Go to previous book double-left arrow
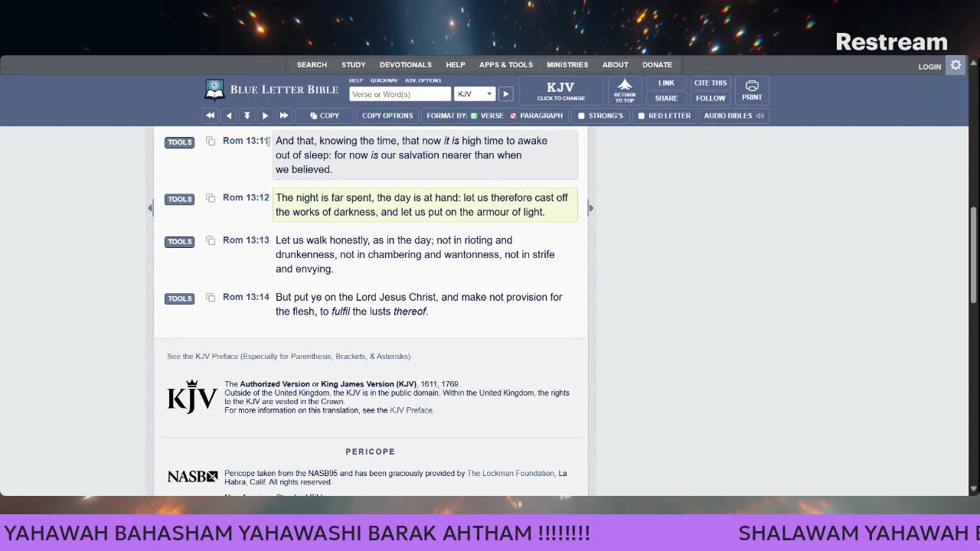 coord(210,116)
